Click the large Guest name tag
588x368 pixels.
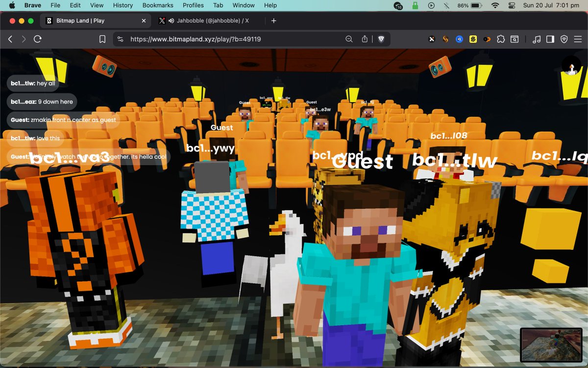tap(362, 161)
